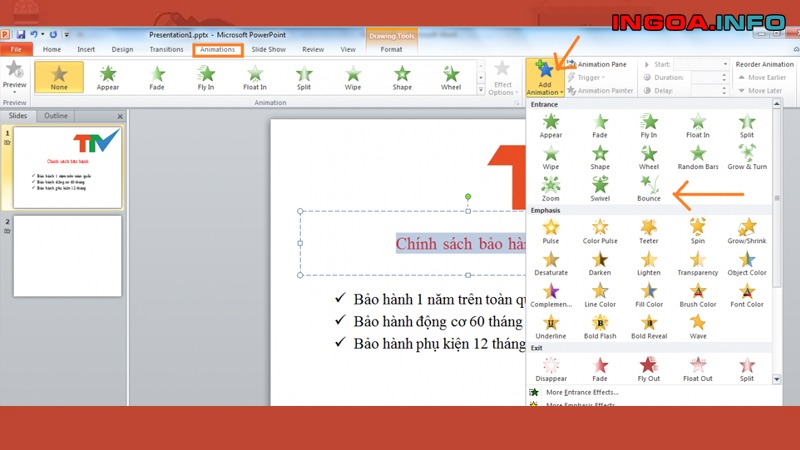Pick the Fly Out exit animation
The width and height of the screenshot is (800, 450).
click(x=649, y=368)
